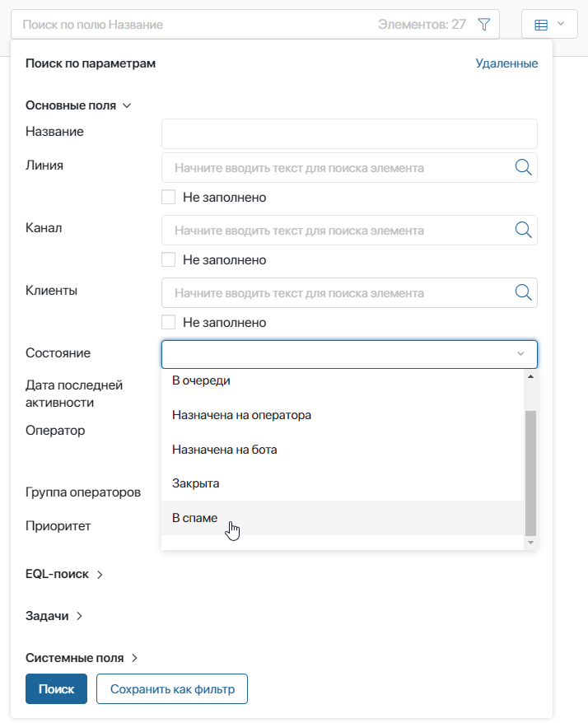This screenshot has height=723, width=588.
Task: Select "Закрыта" from the state list
Action: pos(195,483)
